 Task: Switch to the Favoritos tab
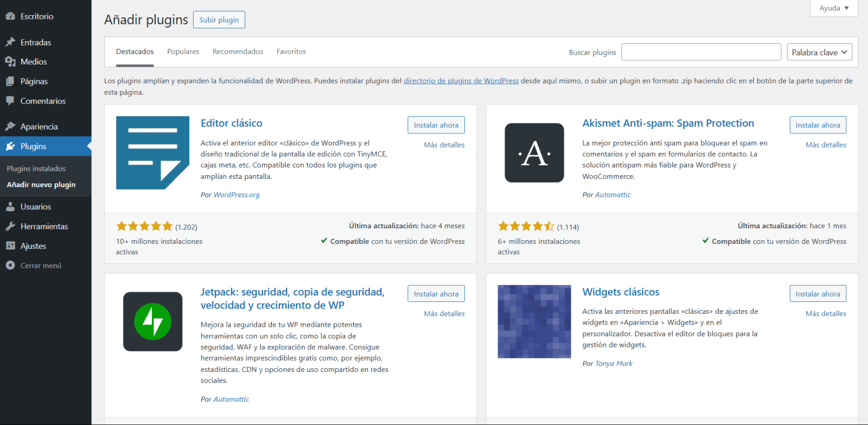tap(291, 51)
